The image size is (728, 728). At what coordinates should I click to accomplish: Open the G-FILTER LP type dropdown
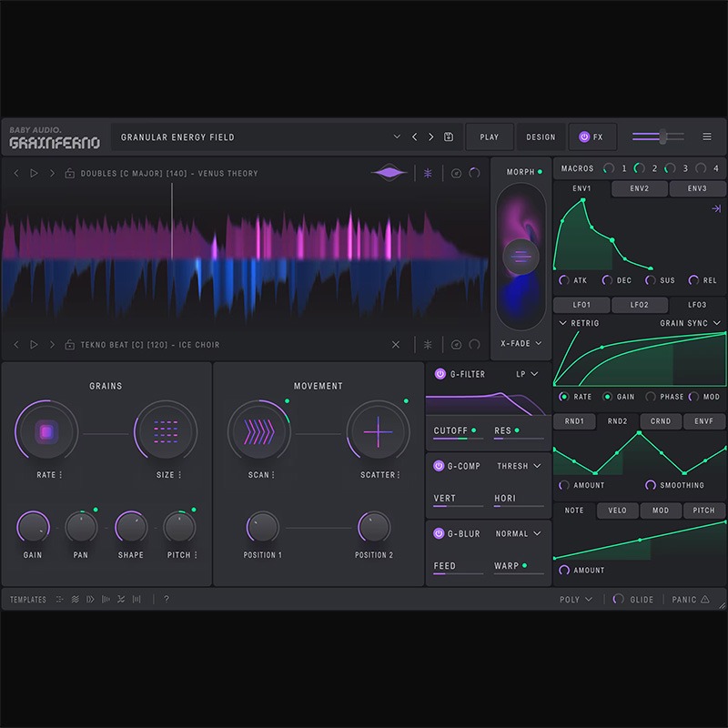[527, 374]
